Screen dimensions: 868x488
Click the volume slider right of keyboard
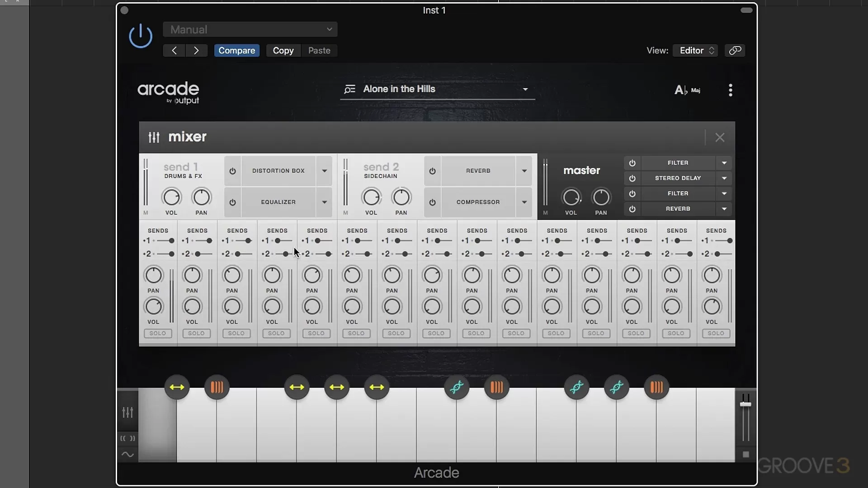coord(745,404)
